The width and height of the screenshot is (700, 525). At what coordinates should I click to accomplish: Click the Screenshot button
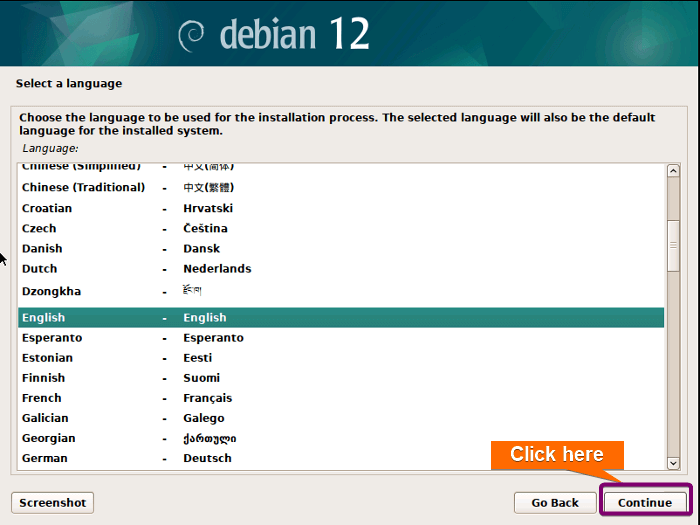point(52,503)
